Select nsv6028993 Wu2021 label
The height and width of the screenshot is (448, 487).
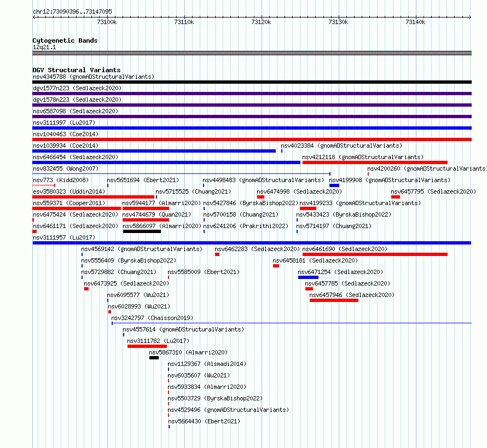click(139, 306)
